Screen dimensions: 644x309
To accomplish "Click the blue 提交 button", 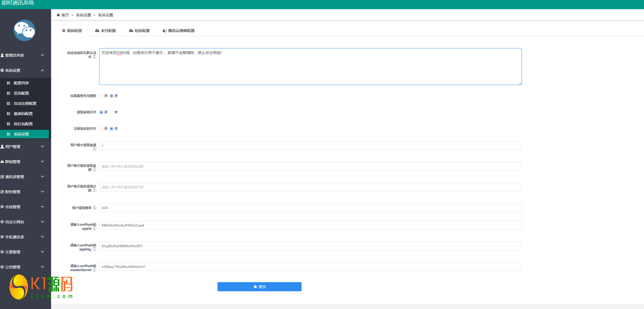I will click(259, 287).
